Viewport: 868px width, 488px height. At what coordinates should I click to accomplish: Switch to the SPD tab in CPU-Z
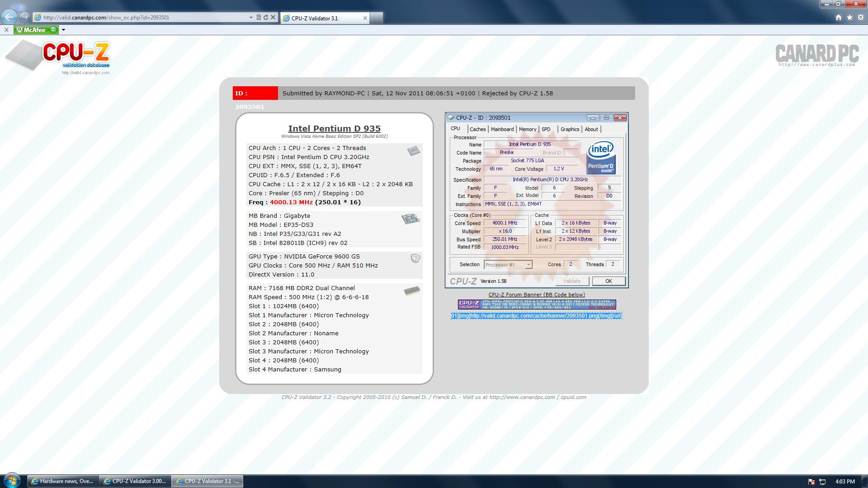pyautogui.click(x=546, y=129)
